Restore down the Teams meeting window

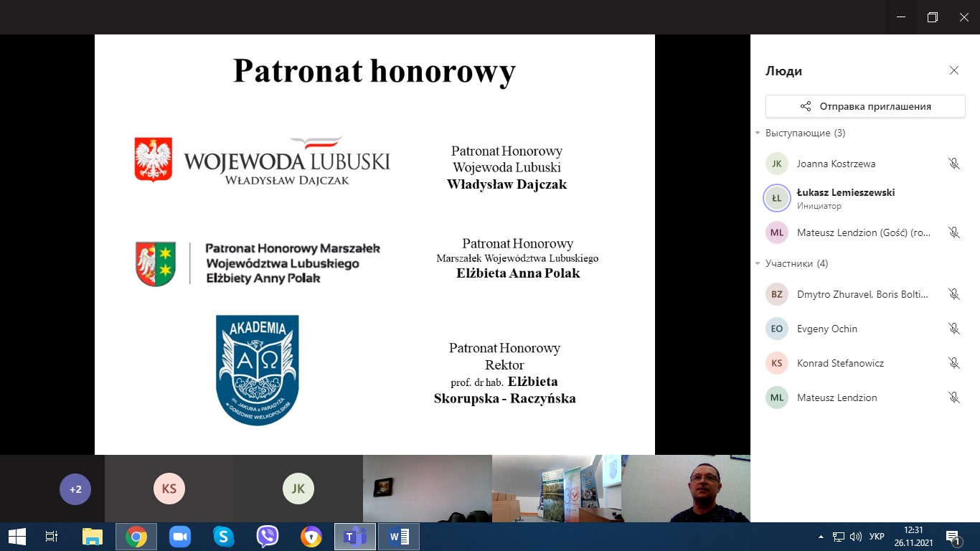click(932, 17)
